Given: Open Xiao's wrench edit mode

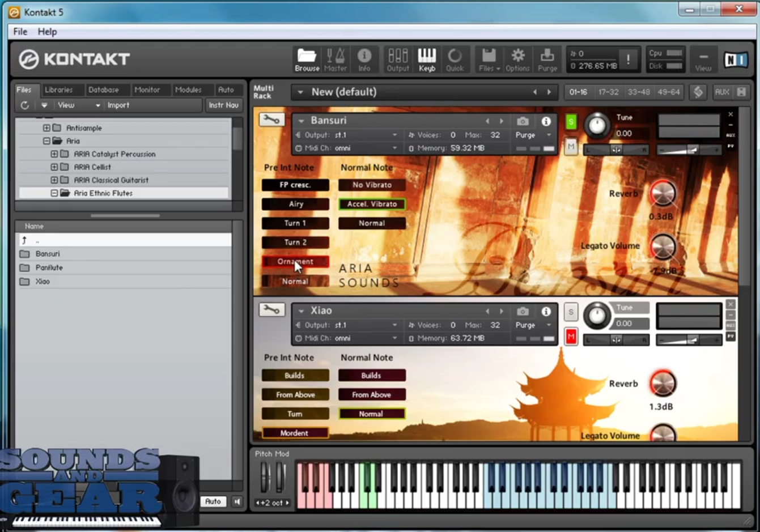Looking at the screenshot, I should [x=271, y=309].
